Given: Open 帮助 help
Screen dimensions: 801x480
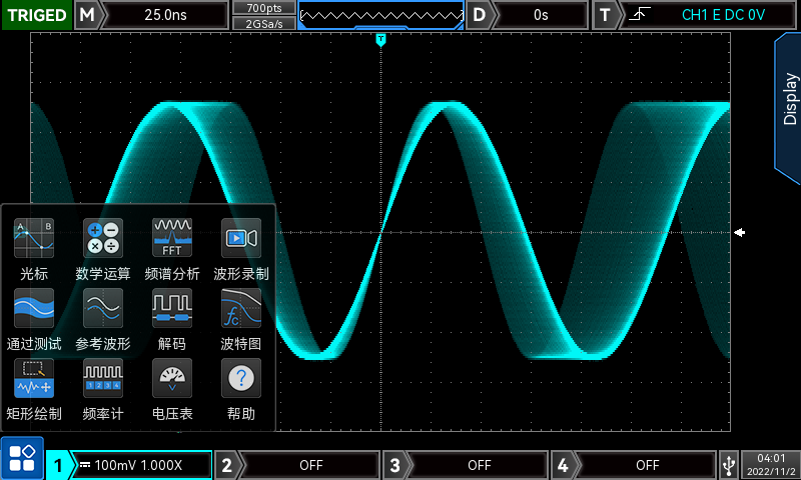Looking at the screenshot, I should coord(241,388).
